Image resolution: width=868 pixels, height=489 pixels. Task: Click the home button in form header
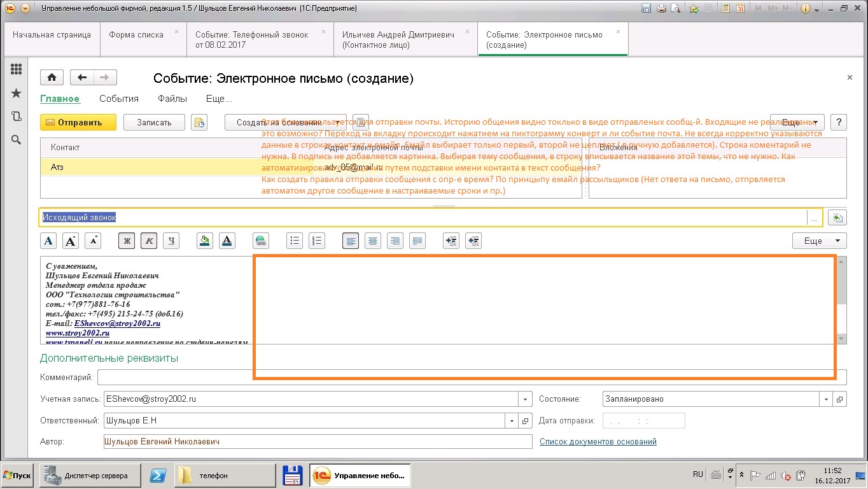coord(52,78)
